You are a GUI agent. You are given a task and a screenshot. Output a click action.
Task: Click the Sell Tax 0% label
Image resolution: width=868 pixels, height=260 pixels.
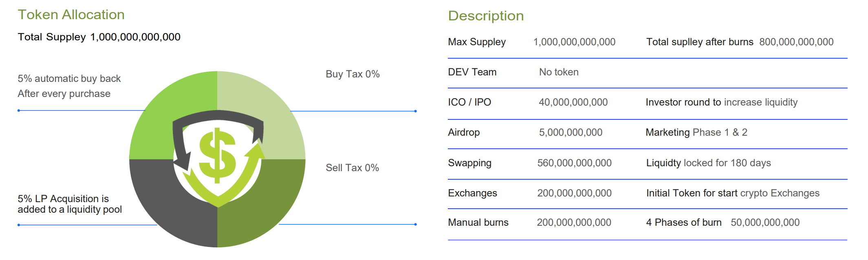(x=352, y=168)
